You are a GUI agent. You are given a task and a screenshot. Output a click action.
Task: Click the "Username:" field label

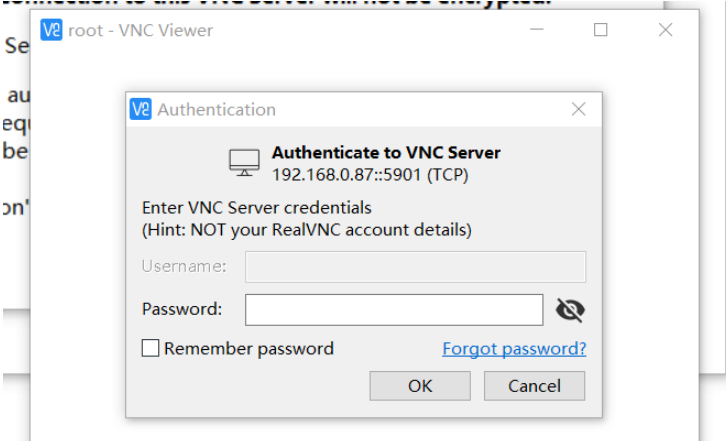coord(184,267)
